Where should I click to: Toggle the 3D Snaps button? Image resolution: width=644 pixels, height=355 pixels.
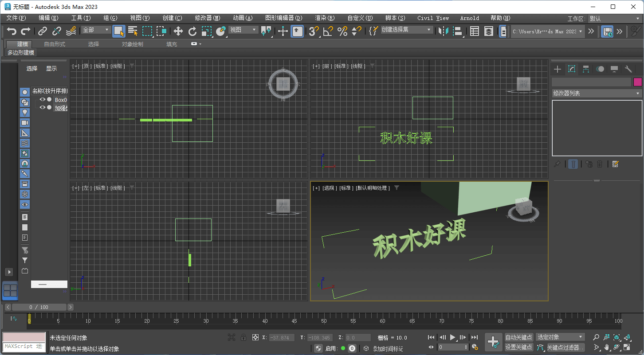(x=314, y=31)
